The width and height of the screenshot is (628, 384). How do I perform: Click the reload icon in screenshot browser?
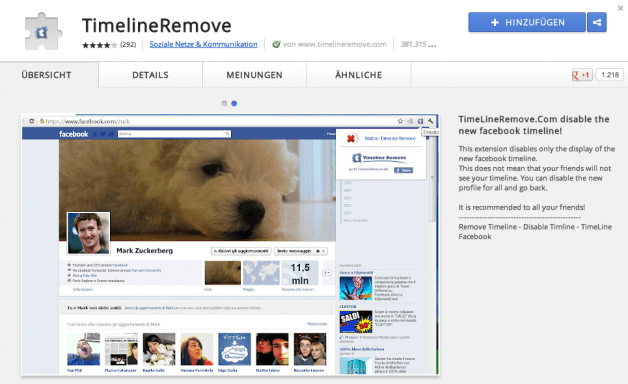point(32,121)
